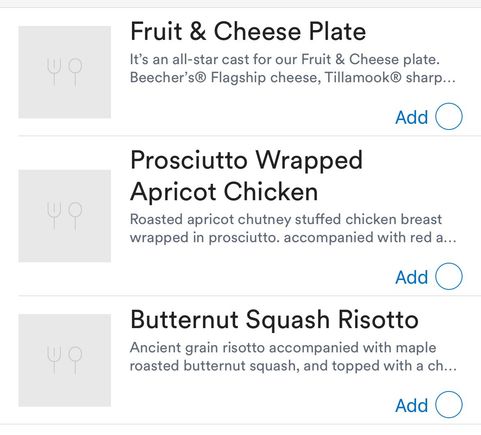The height and width of the screenshot is (435, 481).
Task: Select the radio circle for Prosciutto Wrapped Apricot Chicken
Action: point(449,276)
